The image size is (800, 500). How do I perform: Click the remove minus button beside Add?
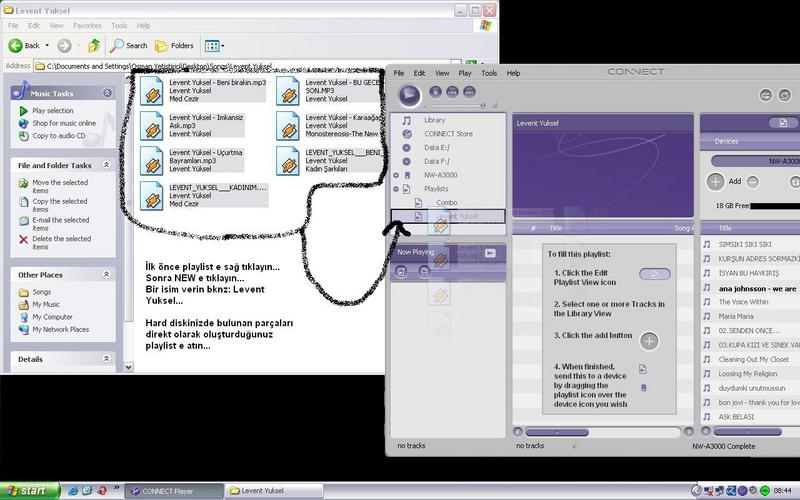tap(753, 182)
